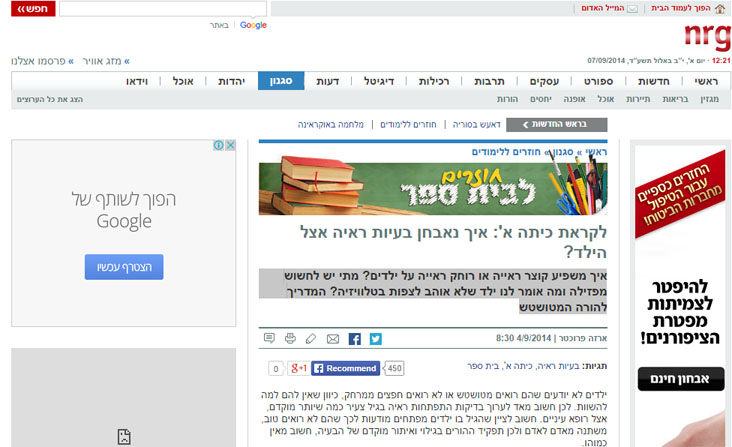The width and height of the screenshot is (732, 447).
Task: Open מלחמה באוקראינה headline link
Action: coord(331,125)
